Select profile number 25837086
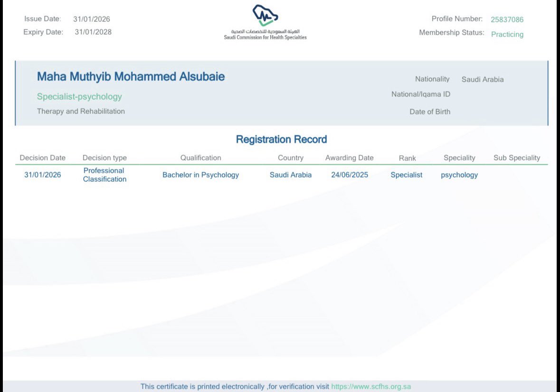The image size is (560, 392). click(507, 19)
